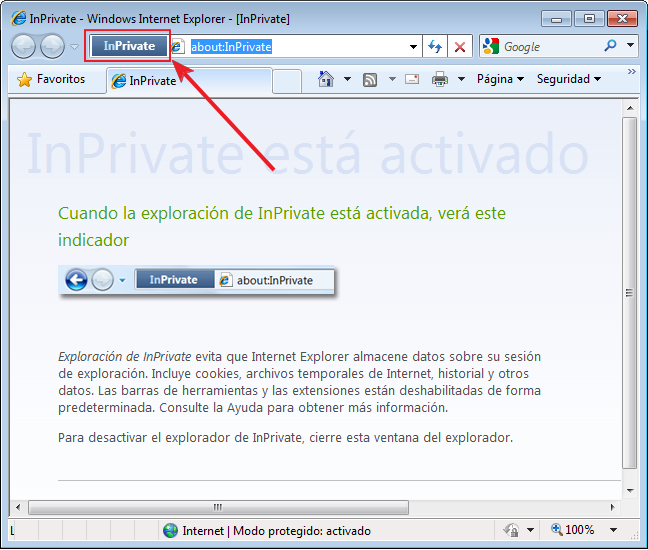Screen dimensions: 648x550
Task: Click the search magnifier icon
Action: 610,45
